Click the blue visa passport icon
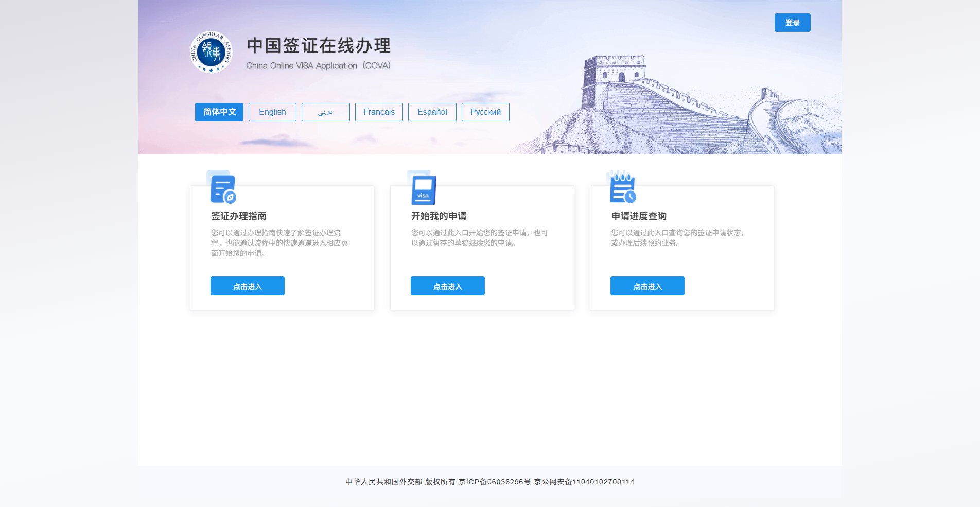This screenshot has width=980, height=507. (423, 190)
